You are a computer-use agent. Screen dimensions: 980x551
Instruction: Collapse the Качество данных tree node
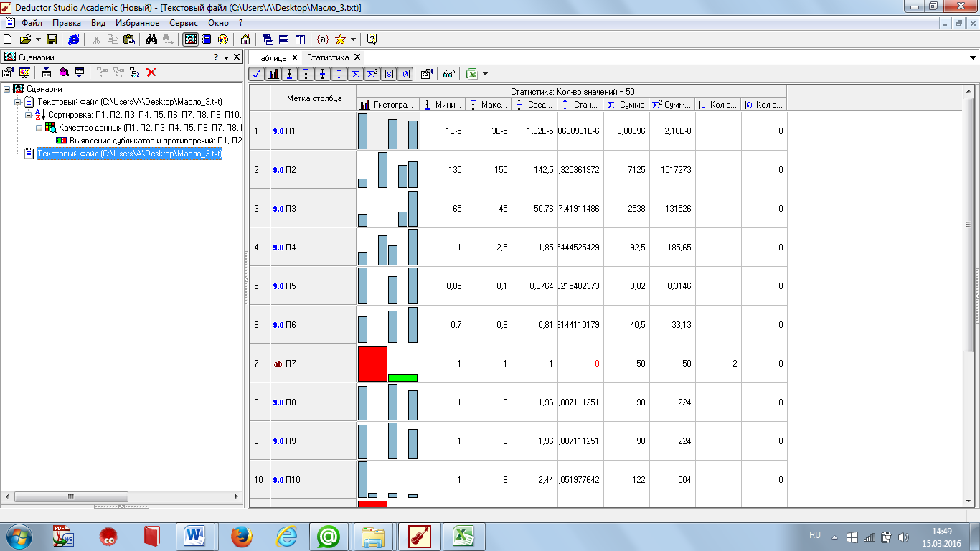point(39,128)
